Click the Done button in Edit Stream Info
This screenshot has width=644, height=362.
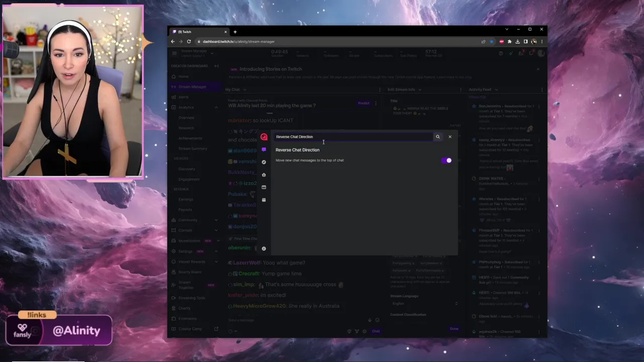(x=454, y=328)
